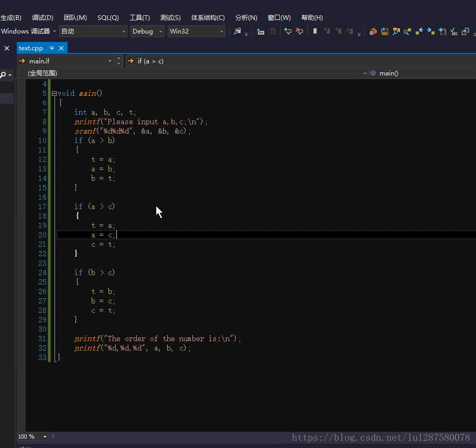The width and height of the screenshot is (476, 448).
Task: Go to the next bookmark
Action: pyautogui.click(x=339, y=31)
